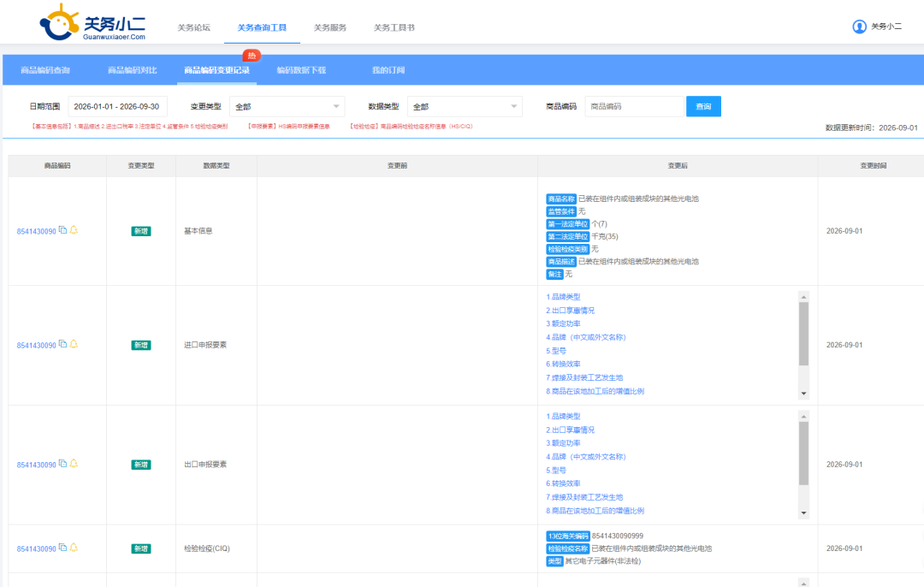The image size is (924, 587).
Task: Click bell icon in 检验检疫(CIQ) row
Action: (x=74, y=548)
